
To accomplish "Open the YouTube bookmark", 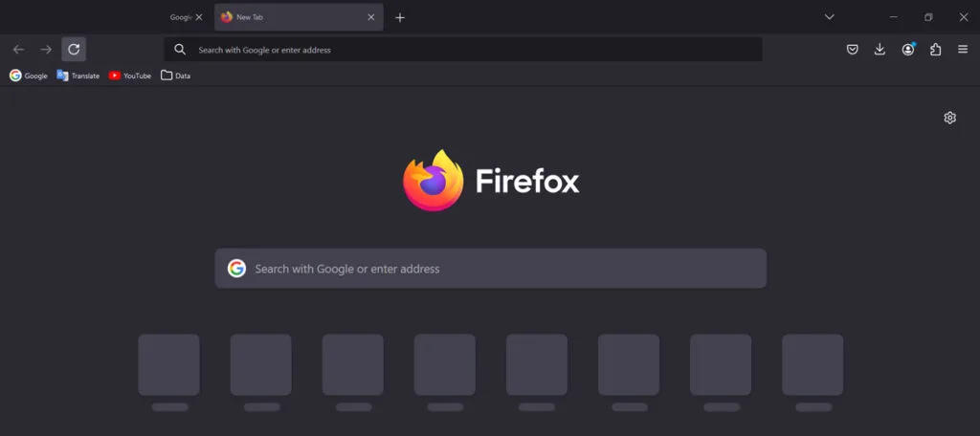I will point(130,76).
